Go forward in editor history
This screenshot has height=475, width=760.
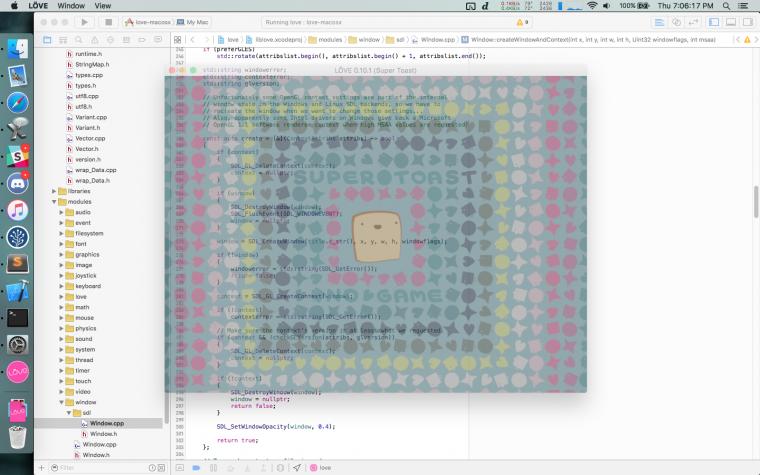coord(207,40)
